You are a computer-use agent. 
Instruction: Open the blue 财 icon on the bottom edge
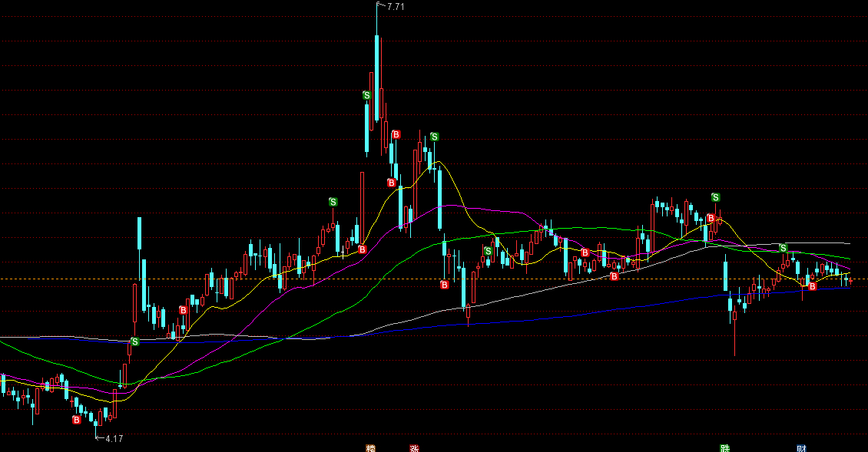click(801, 448)
